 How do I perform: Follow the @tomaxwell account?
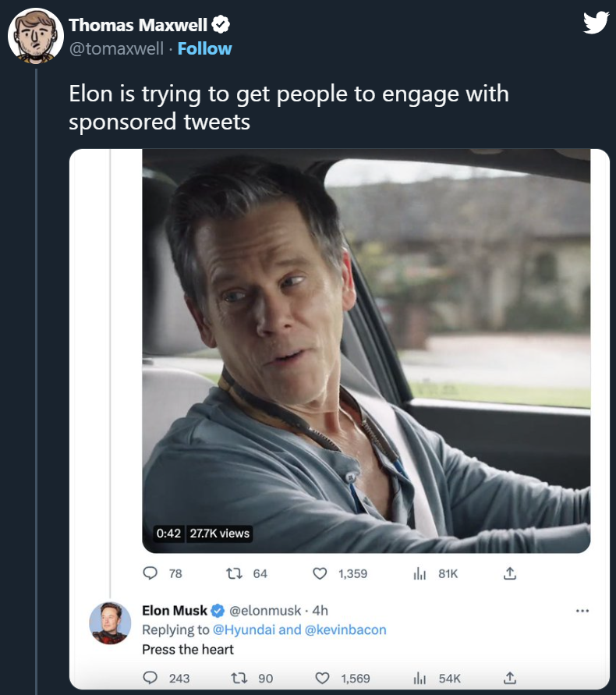point(204,48)
